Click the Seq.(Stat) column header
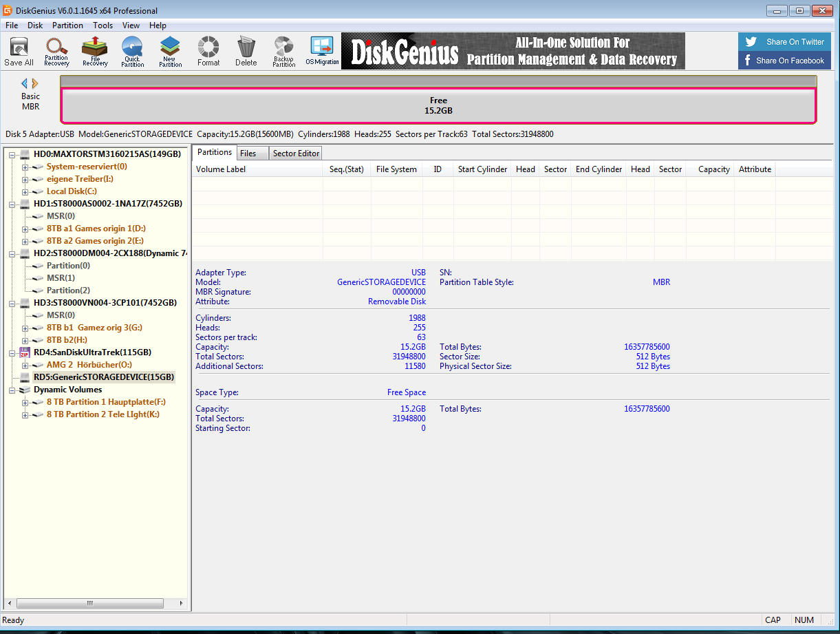The height and width of the screenshot is (634, 840). click(347, 169)
